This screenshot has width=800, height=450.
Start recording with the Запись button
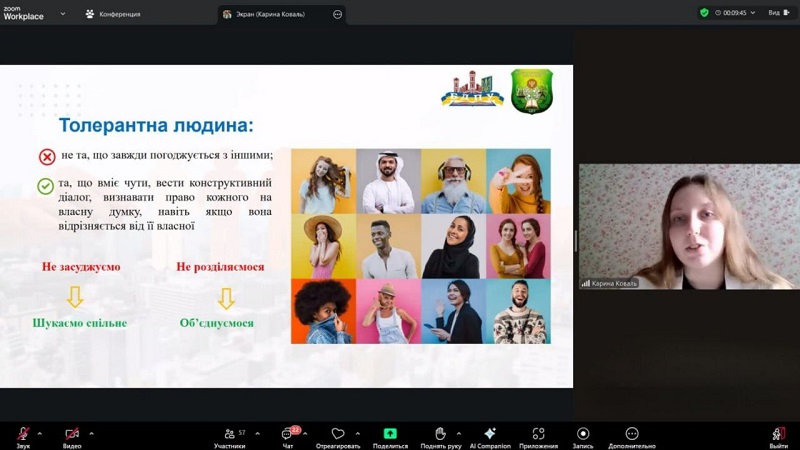pos(583,434)
